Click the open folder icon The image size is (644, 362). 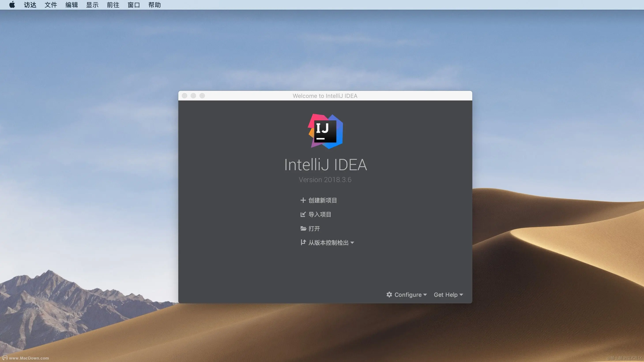coord(303,228)
